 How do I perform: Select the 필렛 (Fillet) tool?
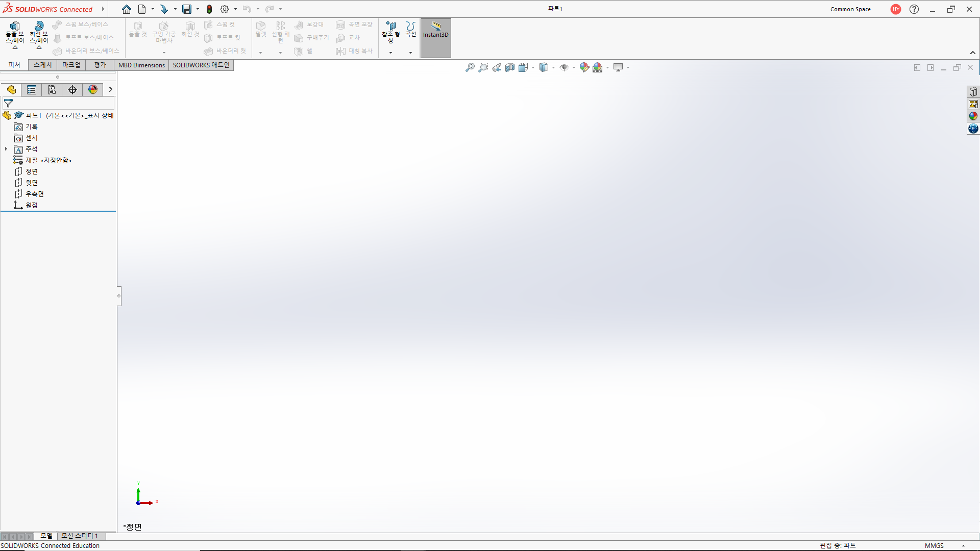click(x=261, y=31)
